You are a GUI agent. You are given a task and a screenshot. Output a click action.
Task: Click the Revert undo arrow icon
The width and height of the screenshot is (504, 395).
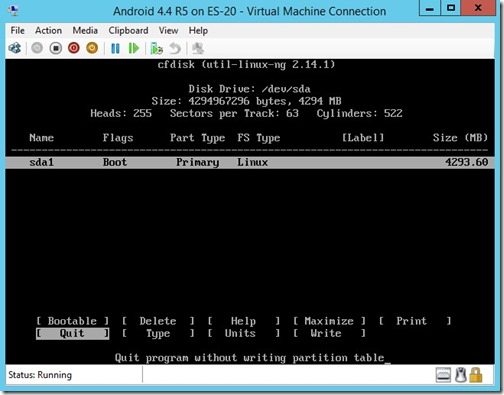coord(175,49)
